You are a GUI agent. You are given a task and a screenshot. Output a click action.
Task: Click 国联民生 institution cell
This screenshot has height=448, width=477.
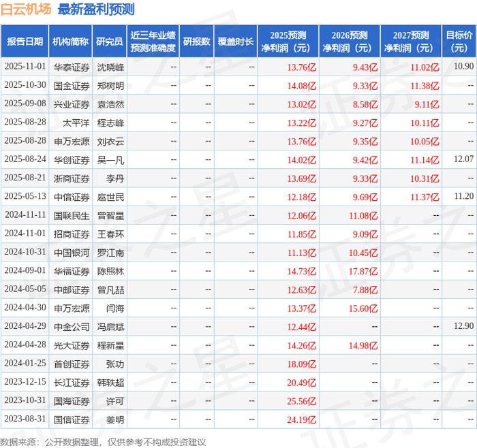click(x=72, y=216)
